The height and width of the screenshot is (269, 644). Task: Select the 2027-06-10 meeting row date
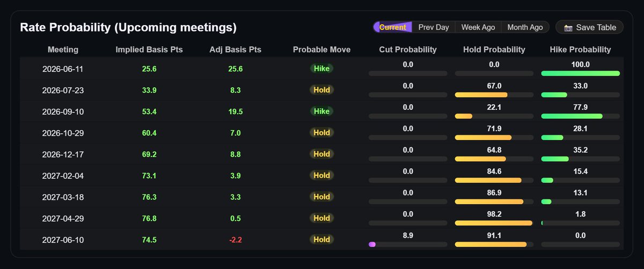coord(63,240)
